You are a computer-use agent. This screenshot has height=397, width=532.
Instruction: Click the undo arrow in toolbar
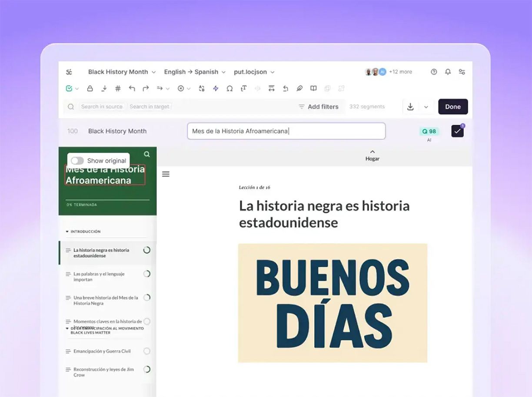click(x=132, y=88)
